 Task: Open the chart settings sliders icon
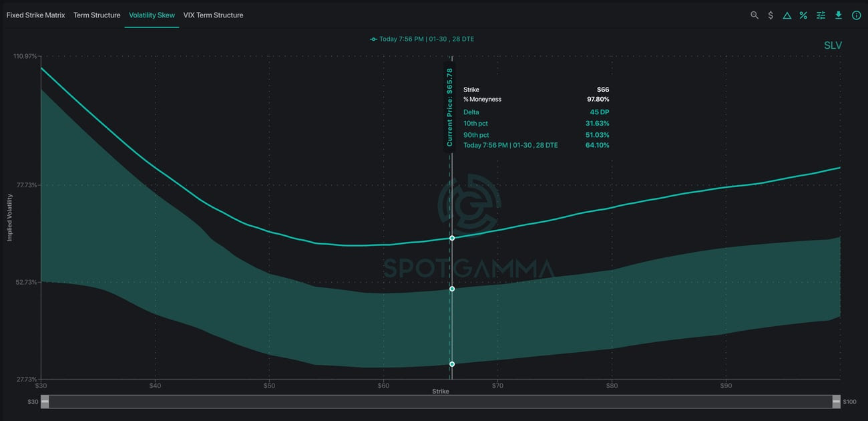point(821,15)
